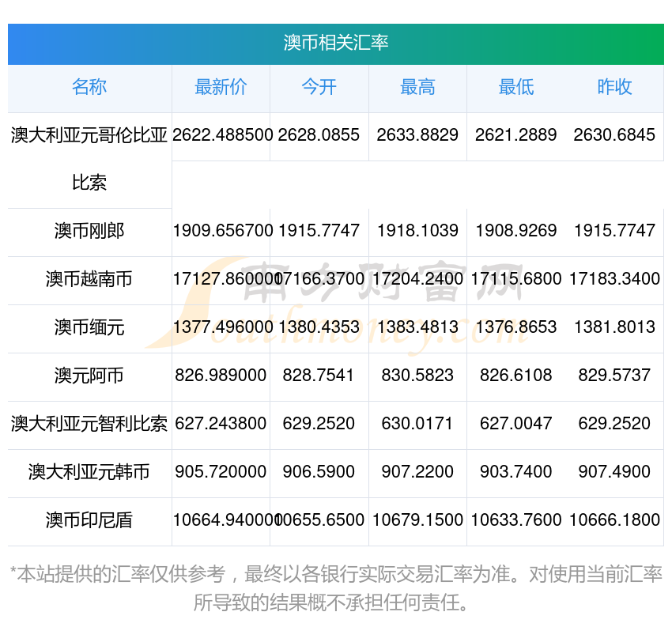This screenshot has width=672, height=627.
Task: Click the value 627.0047
Action: pyautogui.click(x=516, y=424)
